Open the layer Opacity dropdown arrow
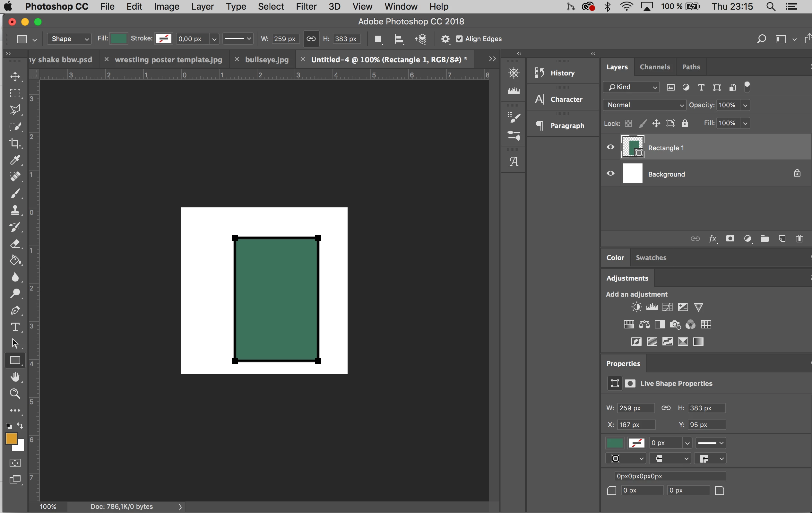812x513 pixels. point(745,105)
